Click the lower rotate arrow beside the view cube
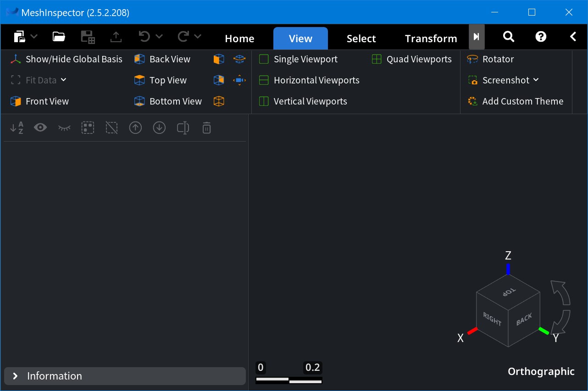 point(560,322)
